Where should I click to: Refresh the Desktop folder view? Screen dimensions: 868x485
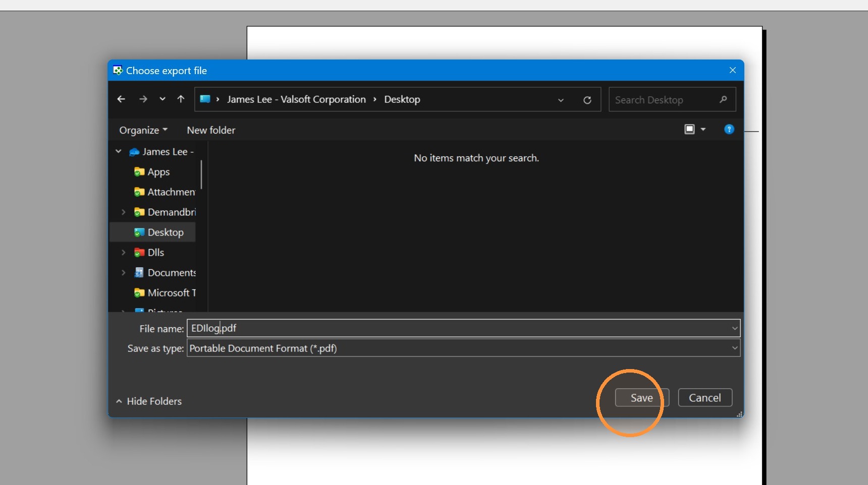pyautogui.click(x=587, y=100)
